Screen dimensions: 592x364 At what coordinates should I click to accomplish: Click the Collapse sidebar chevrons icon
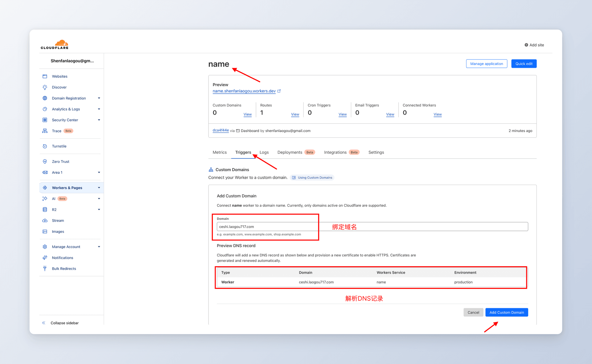(43, 323)
